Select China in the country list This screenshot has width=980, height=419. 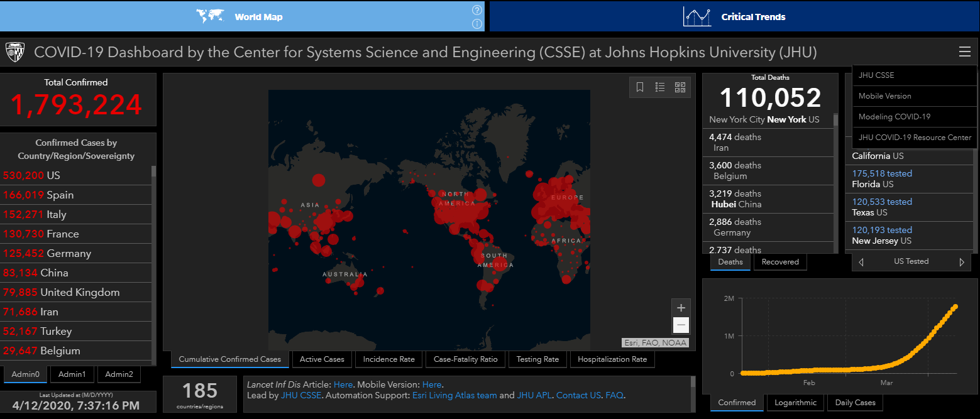[76, 273]
